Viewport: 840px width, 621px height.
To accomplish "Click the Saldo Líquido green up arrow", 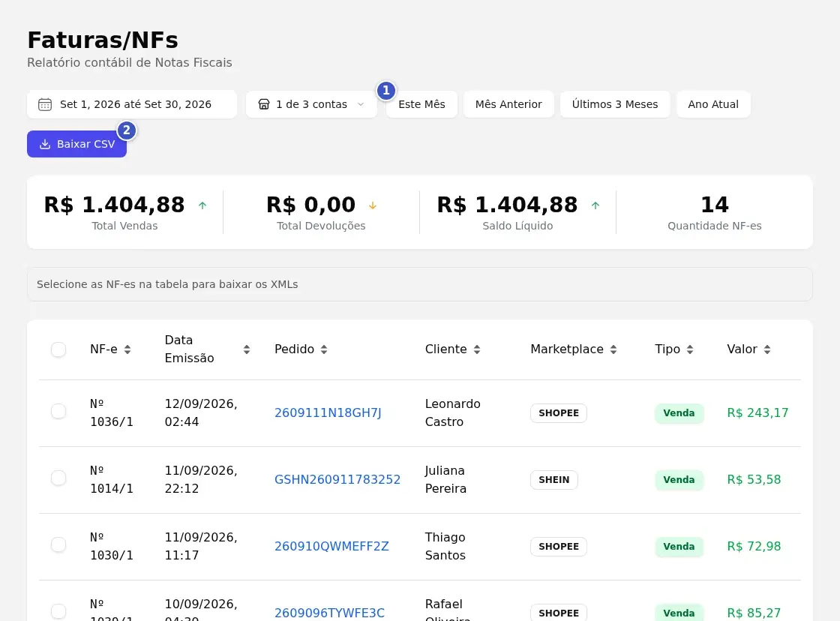I will [x=595, y=205].
